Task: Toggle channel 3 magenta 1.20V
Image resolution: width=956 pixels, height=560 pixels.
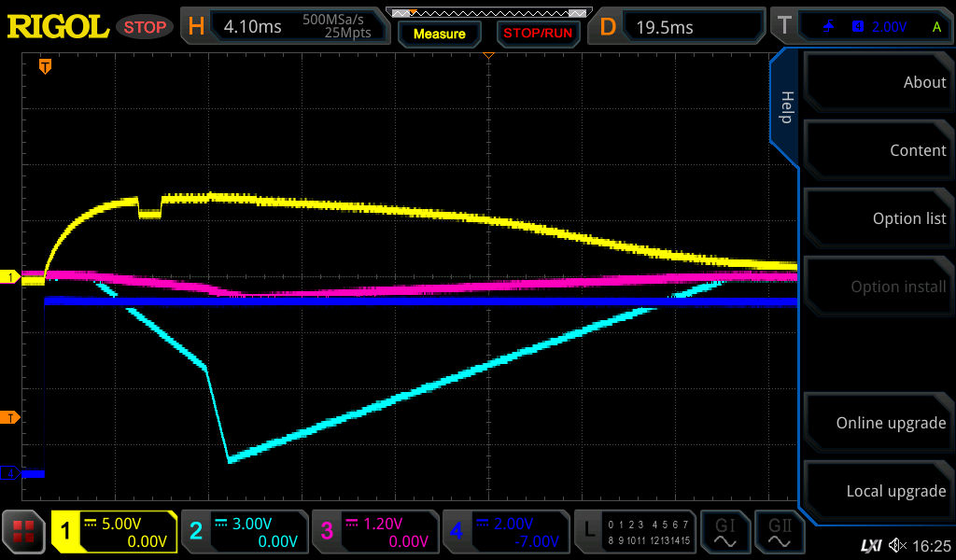Action: [x=374, y=533]
